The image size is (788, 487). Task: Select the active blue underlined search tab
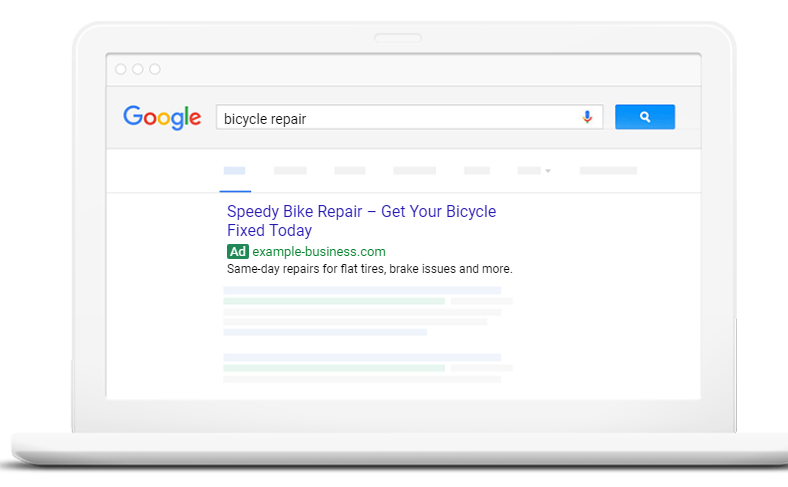235,171
